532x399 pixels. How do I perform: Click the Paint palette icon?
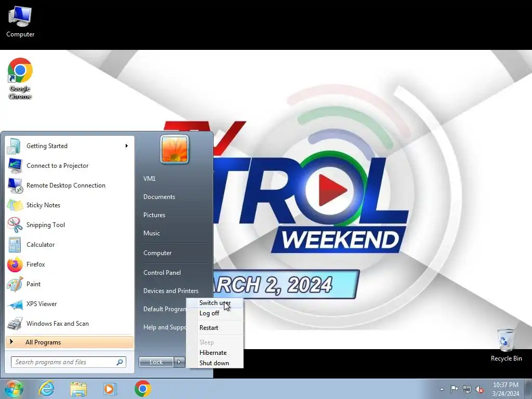point(15,284)
